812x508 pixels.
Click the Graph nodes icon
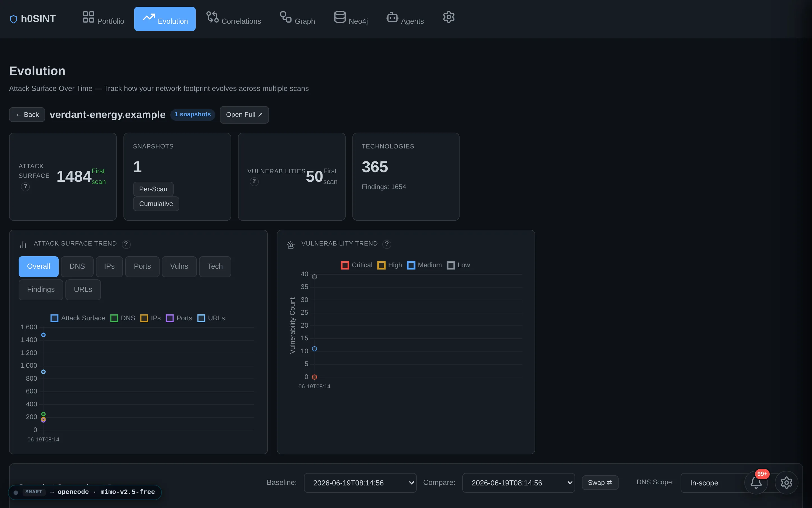[x=286, y=17]
